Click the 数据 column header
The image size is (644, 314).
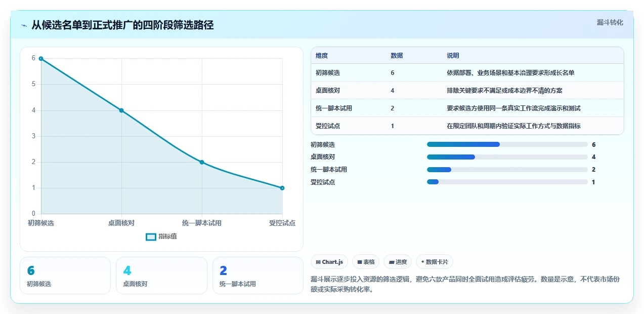click(x=397, y=56)
